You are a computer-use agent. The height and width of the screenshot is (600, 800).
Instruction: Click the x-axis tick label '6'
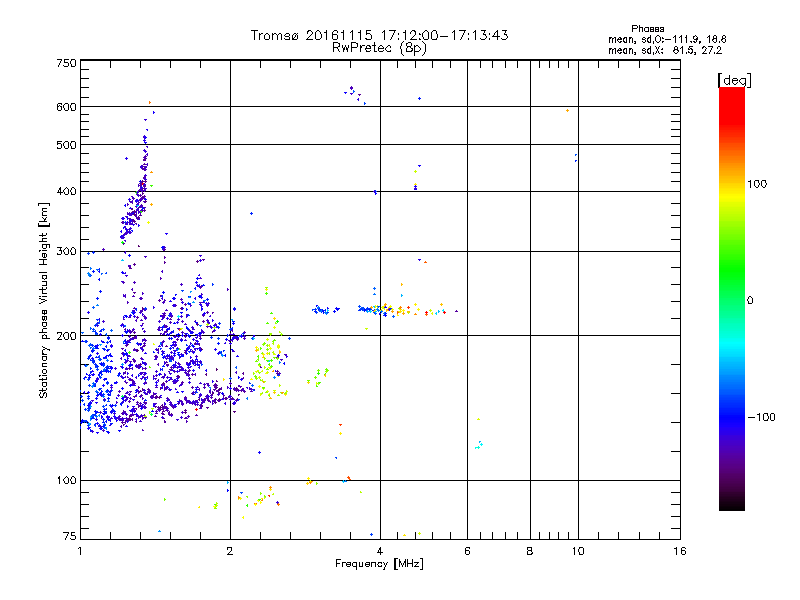click(x=467, y=551)
